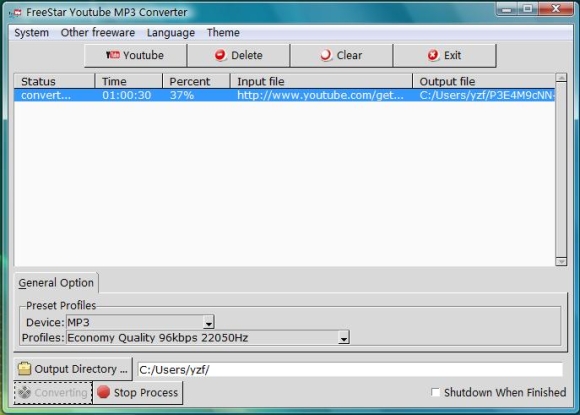Image resolution: width=580 pixels, height=415 pixels.
Task: Click the Input file column header
Action: 321,81
